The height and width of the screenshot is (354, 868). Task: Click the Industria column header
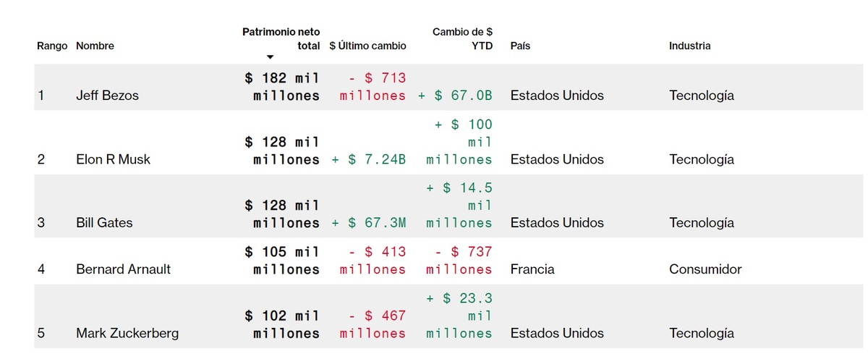tap(689, 46)
